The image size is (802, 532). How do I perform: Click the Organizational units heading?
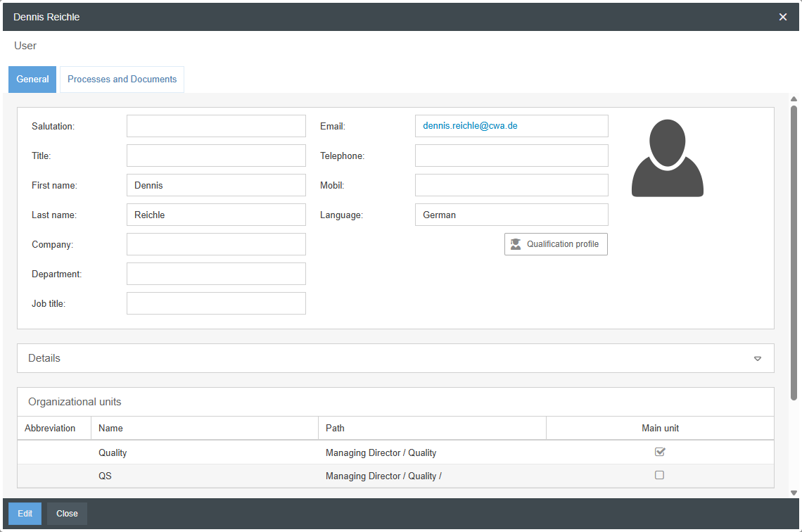pos(75,402)
